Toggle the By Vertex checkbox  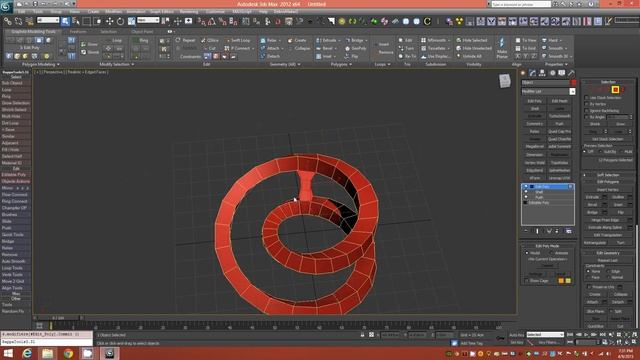[x=587, y=104]
